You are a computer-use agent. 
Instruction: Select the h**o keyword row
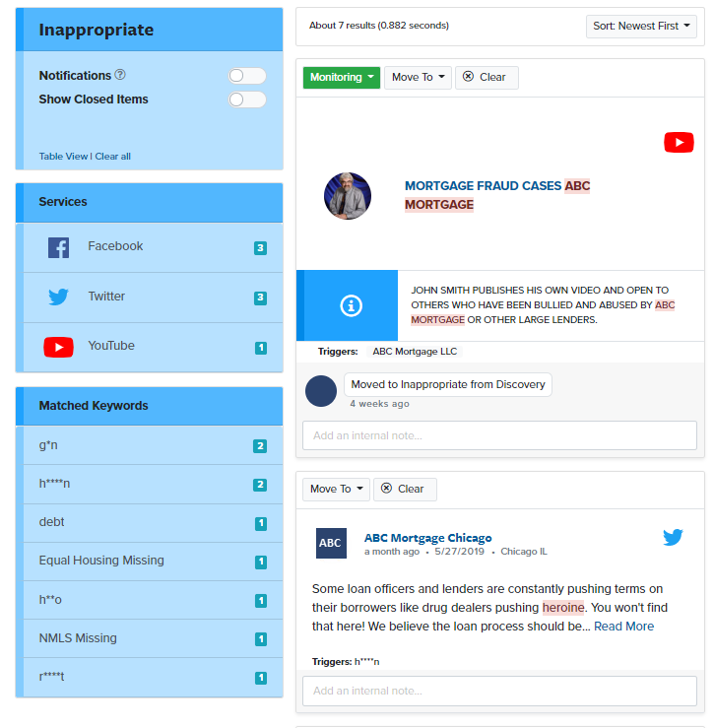tap(154, 600)
